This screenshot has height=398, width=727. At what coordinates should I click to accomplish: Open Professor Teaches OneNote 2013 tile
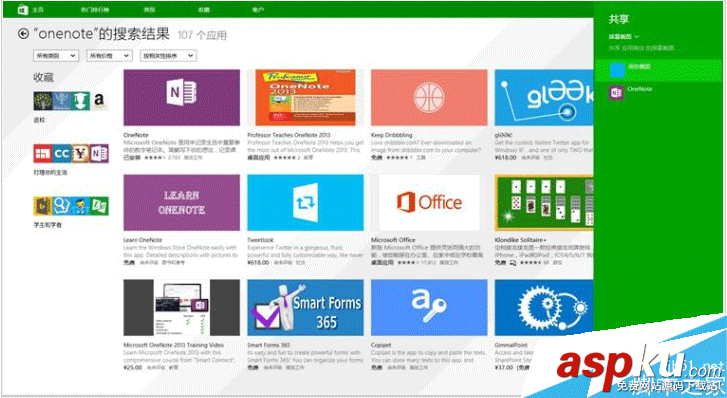[x=306, y=97]
